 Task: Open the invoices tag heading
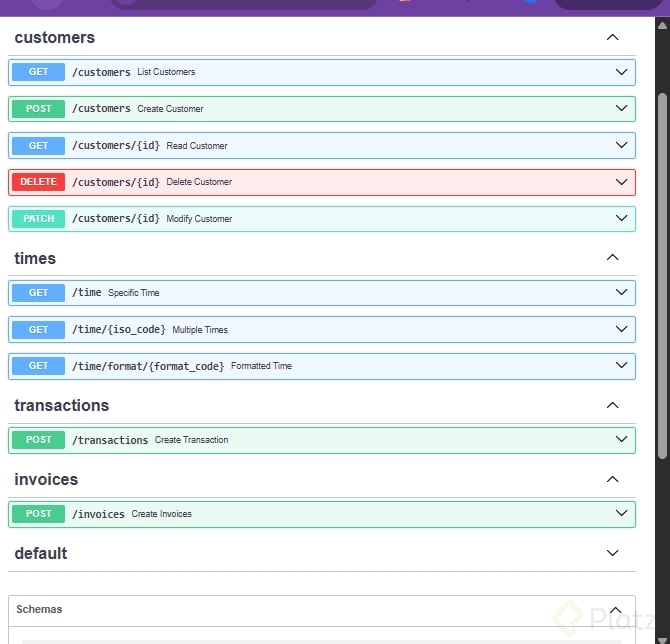46,479
